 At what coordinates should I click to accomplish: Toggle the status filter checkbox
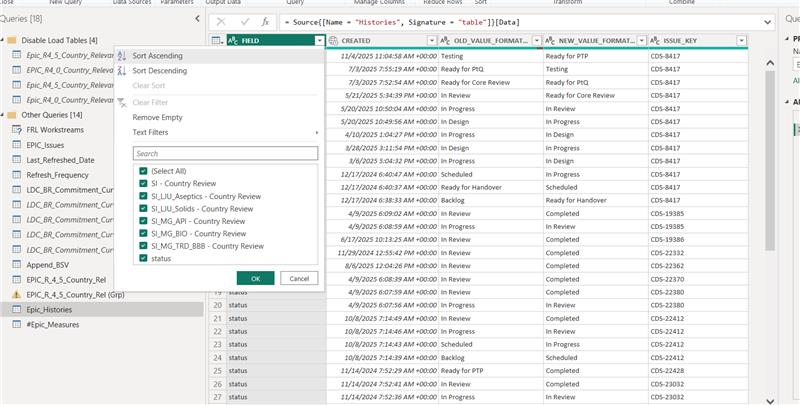pyautogui.click(x=143, y=259)
